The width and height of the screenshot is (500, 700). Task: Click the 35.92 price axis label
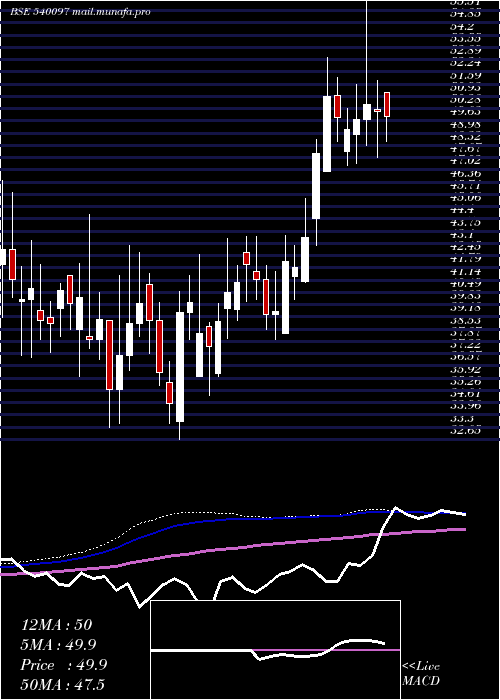465,369
